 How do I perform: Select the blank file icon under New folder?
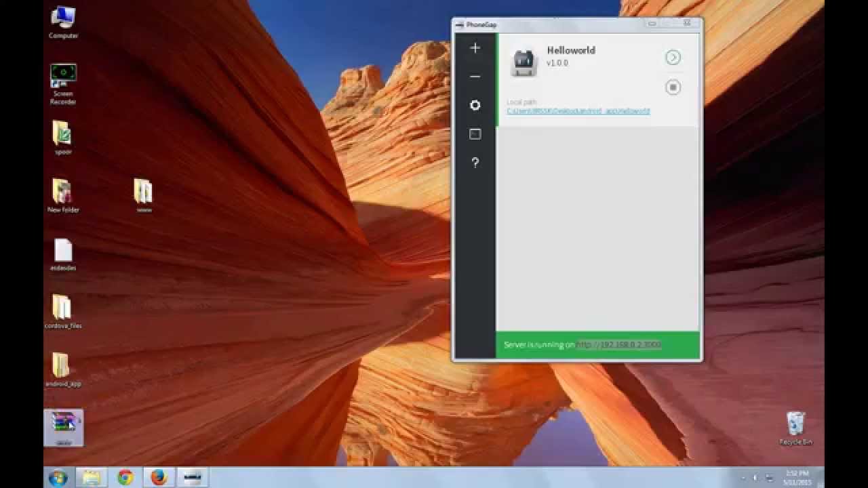[63, 255]
